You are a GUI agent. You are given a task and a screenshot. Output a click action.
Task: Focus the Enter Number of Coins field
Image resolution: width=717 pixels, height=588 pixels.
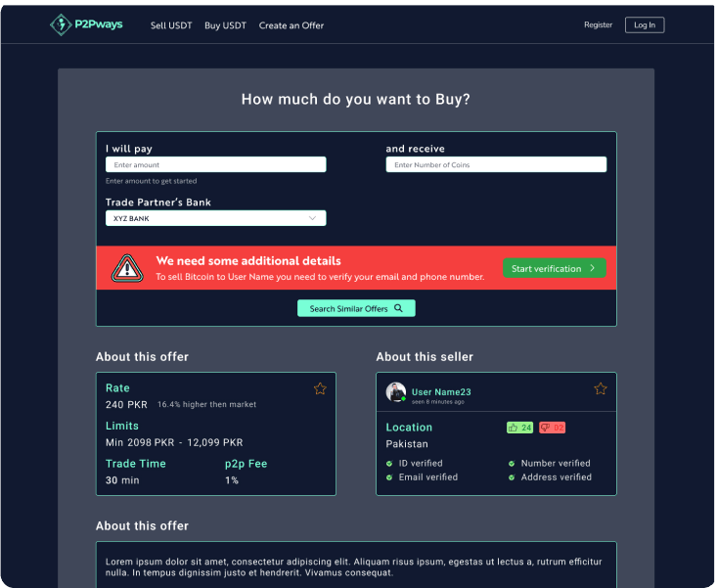495,165
